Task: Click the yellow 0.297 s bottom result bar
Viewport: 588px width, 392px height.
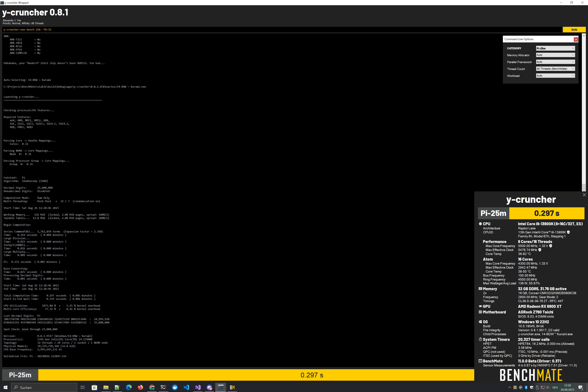Action: (256, 375)
